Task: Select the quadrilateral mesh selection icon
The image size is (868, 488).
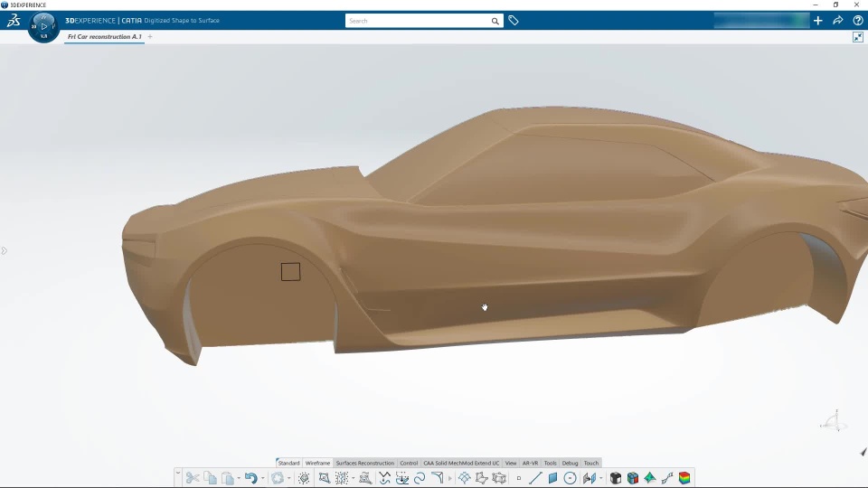Action: (x=325, y=478)
